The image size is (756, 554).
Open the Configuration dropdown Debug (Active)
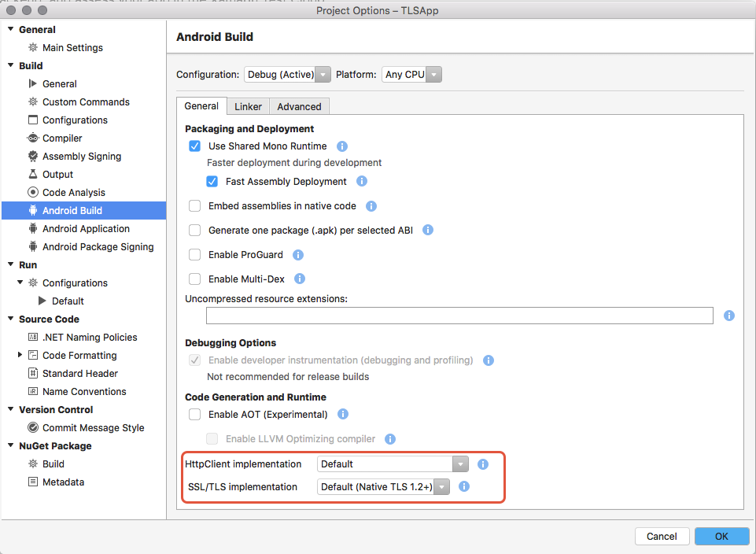pyautogui.click(x=287, y=74)
